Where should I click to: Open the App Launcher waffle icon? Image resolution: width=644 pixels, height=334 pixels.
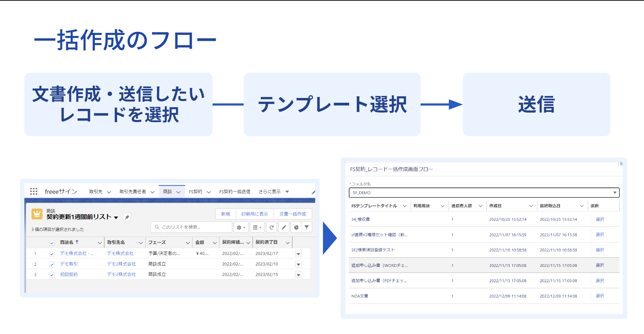click(34, 191)
